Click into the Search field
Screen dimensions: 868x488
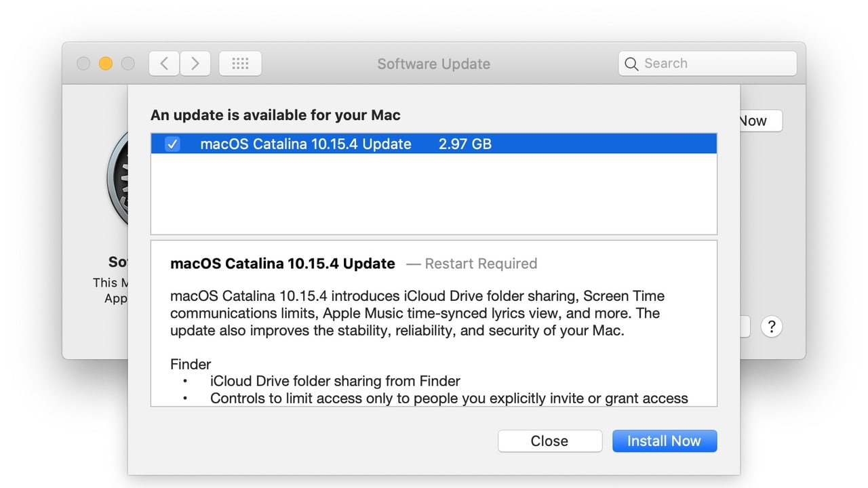[x=707, y=64]
